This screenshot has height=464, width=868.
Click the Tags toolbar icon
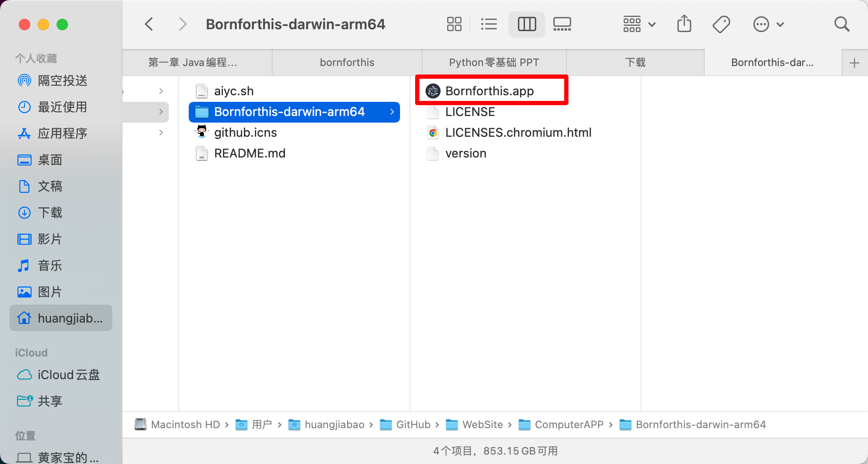coord(721,24)
